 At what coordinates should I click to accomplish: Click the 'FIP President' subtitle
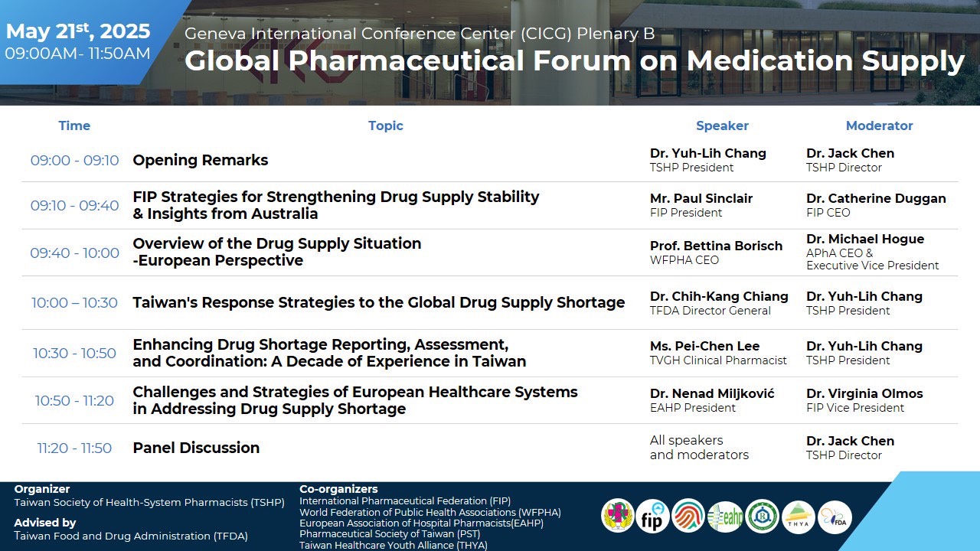(686, 213)
